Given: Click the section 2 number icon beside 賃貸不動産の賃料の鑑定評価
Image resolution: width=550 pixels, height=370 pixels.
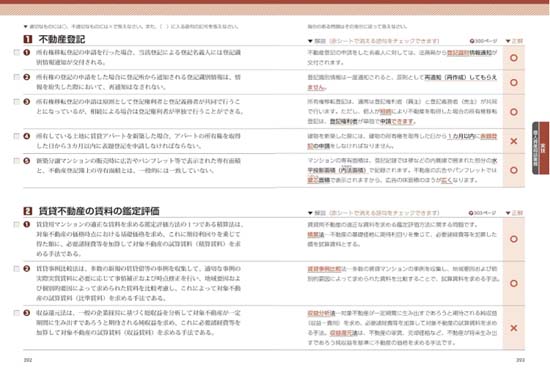Looking at the screenshot, I should click(28, 211).
